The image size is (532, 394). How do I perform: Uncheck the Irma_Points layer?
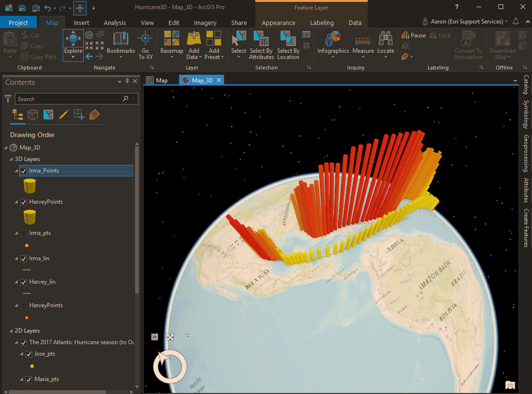(23, 171)
